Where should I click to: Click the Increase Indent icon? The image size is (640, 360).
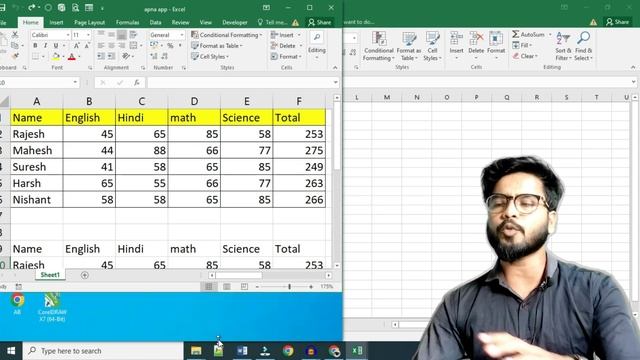111,56
